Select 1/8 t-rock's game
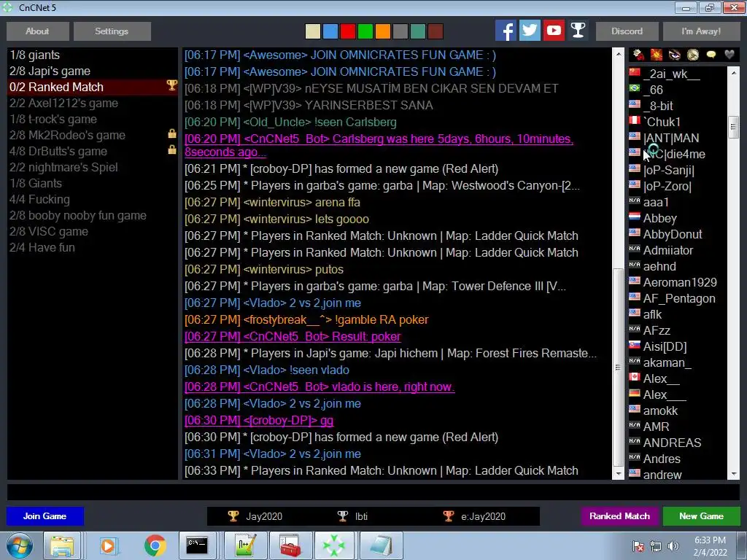 tap(93, 119)
